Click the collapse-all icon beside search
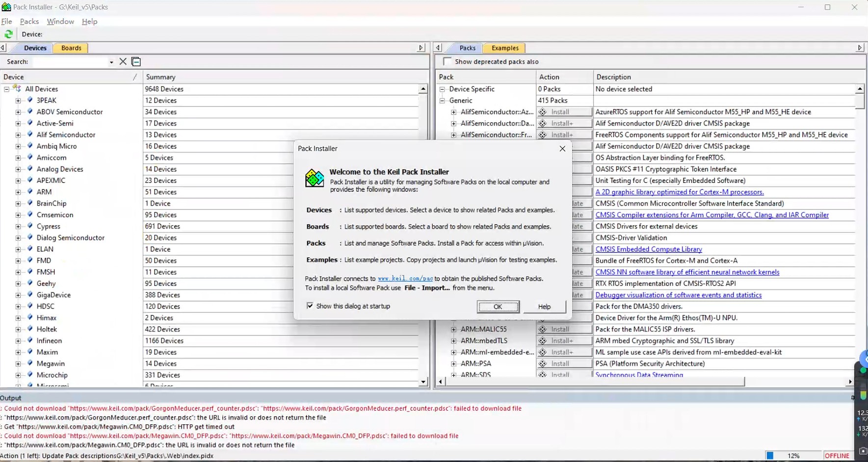This screenshot has width=868, height=462. pyautogui.click(x=136, y=62)
